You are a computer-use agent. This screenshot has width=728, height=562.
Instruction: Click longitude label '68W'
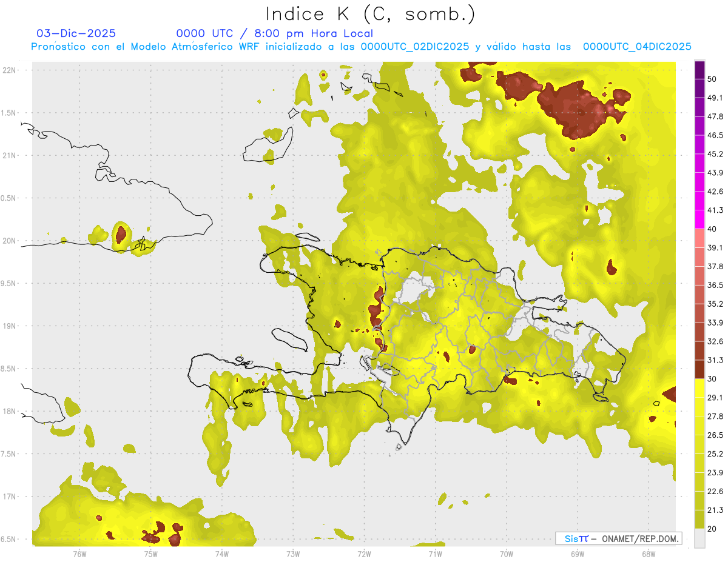648,554
